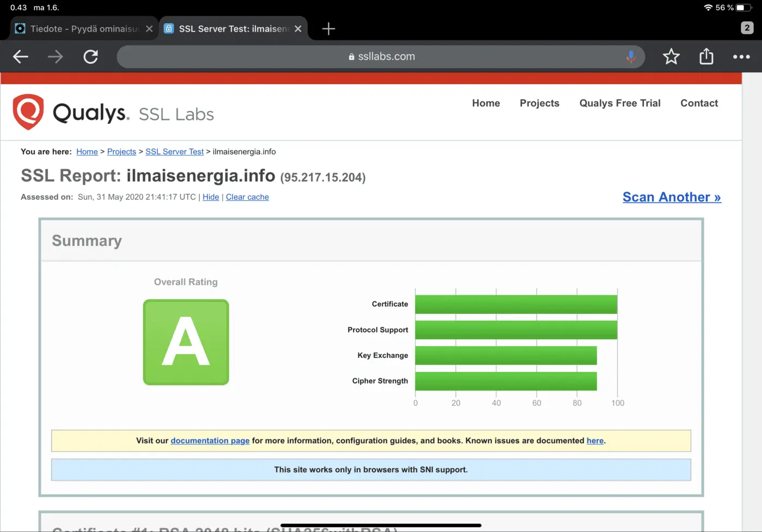Click the browser forward arrow
Screen dimensions: 762x532
pyautogui.click(x=56, y=57)
